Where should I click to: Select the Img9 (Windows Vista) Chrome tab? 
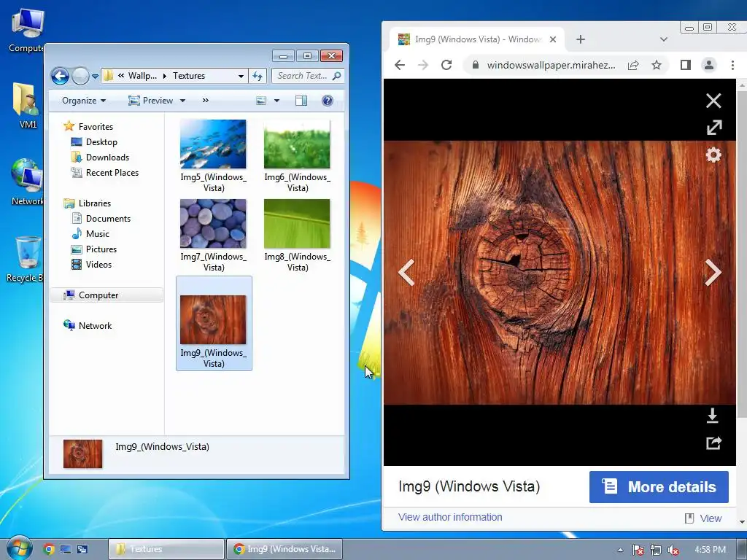(477, 39)
